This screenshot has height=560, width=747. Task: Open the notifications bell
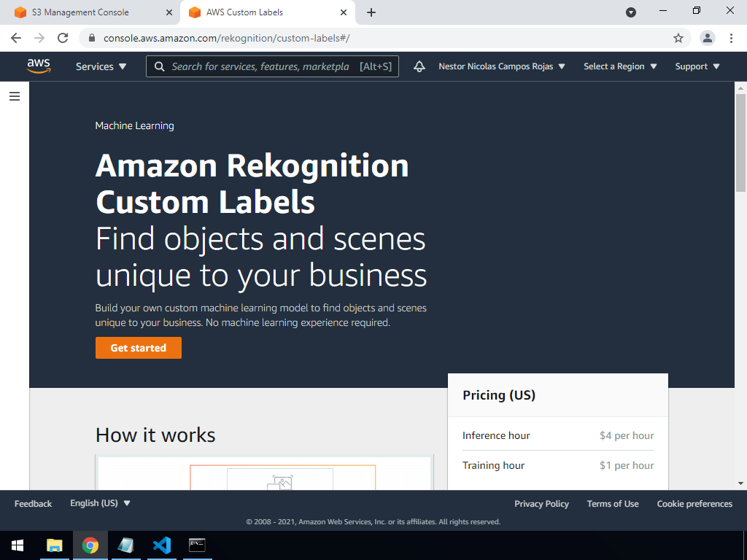[419, 66]
